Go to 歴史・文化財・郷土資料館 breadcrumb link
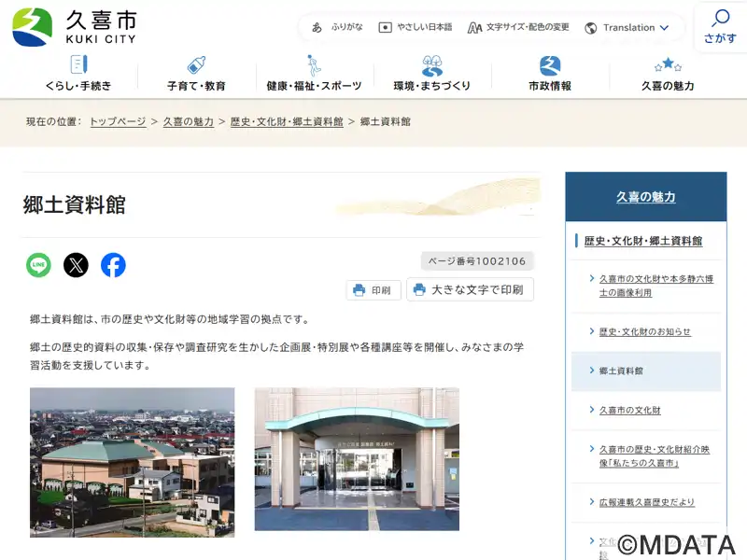 [x=287, y=122]
